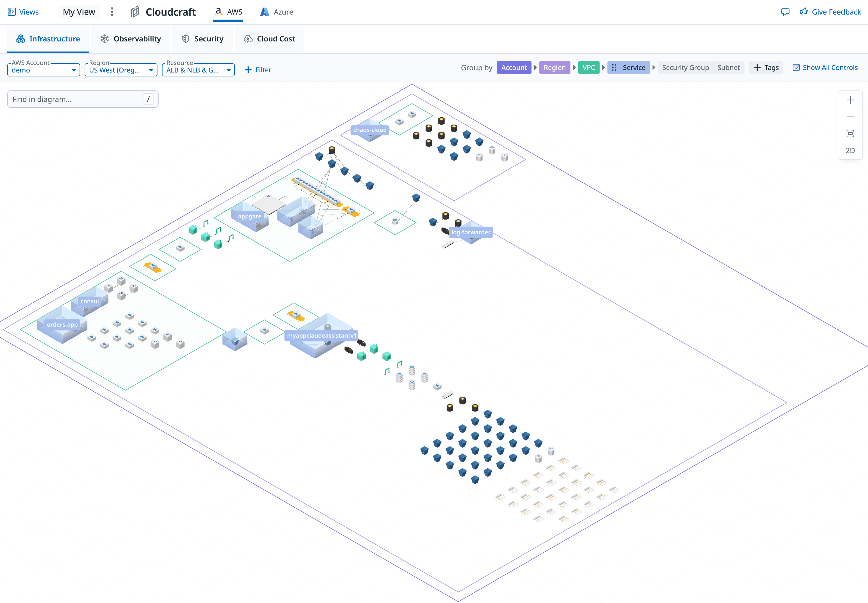Open the Region dropdown
This screenshot has width=868, height=603.
pyautogui.click(x=120, y=70)
